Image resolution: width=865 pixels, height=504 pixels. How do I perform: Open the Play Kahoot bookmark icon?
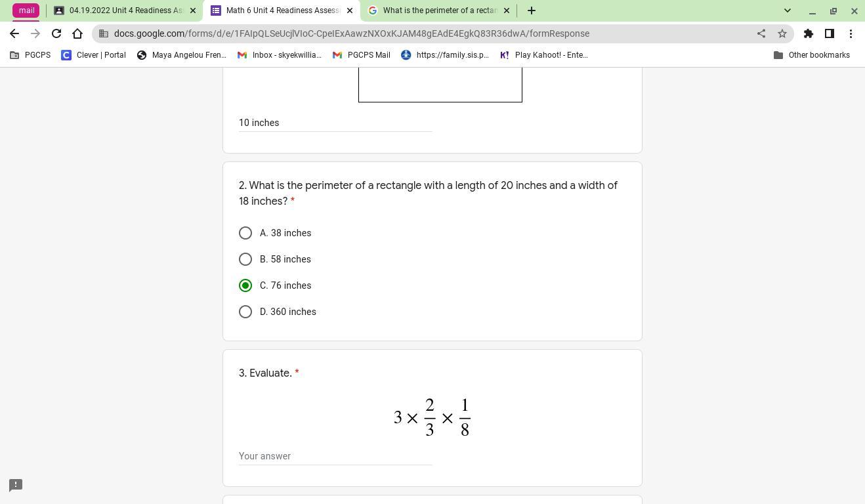click(505, 55)
